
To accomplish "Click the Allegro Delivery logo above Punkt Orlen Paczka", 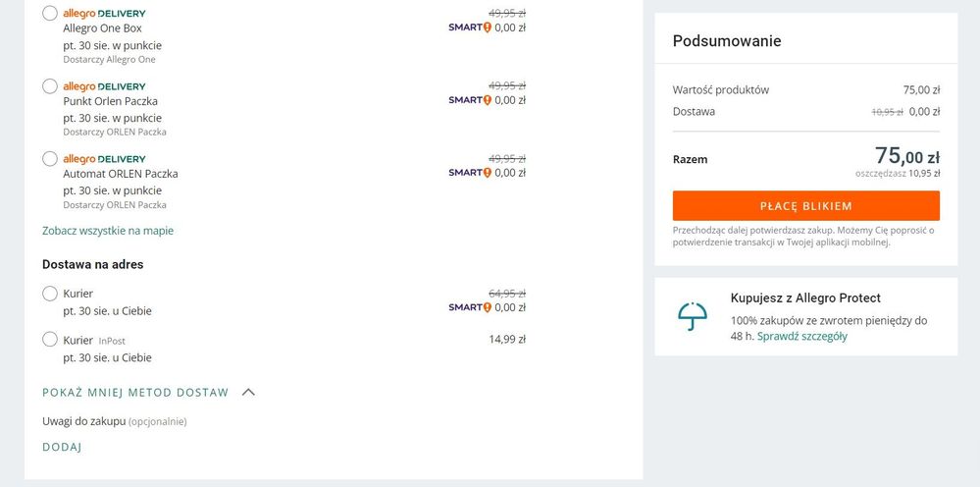I will click(104, 86).
